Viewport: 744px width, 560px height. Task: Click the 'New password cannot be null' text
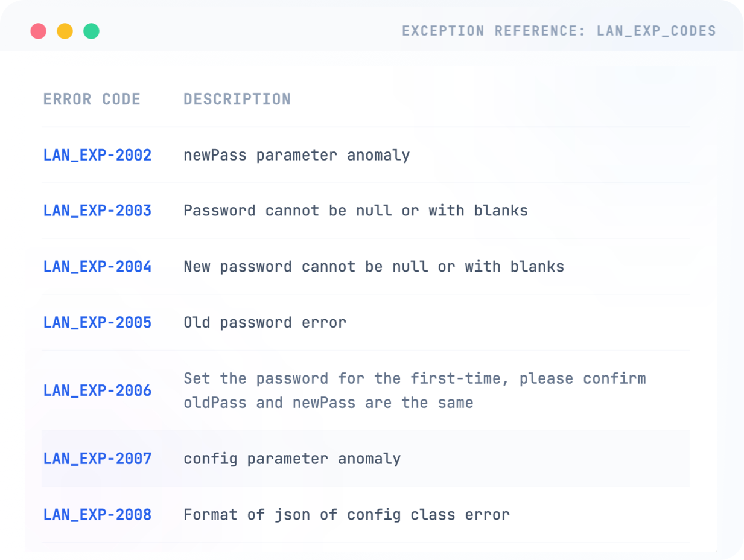[374, 266]
